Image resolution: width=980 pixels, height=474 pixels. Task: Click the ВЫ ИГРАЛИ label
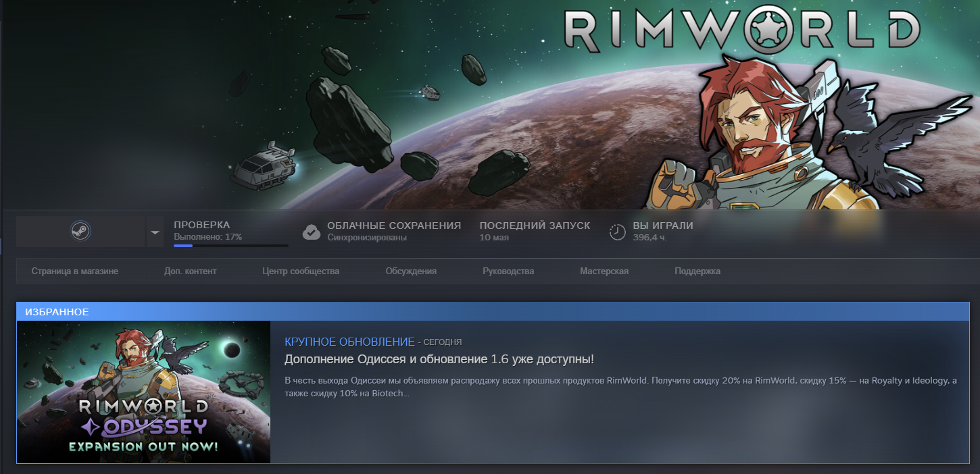[663, 226]
